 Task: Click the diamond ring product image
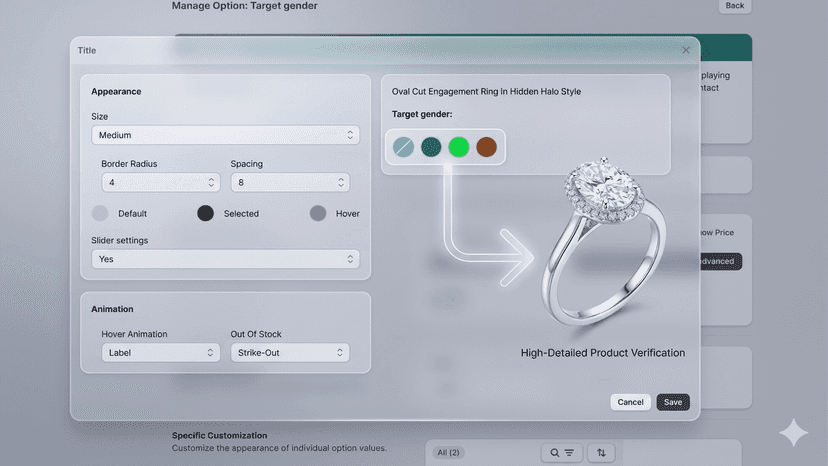605,243
